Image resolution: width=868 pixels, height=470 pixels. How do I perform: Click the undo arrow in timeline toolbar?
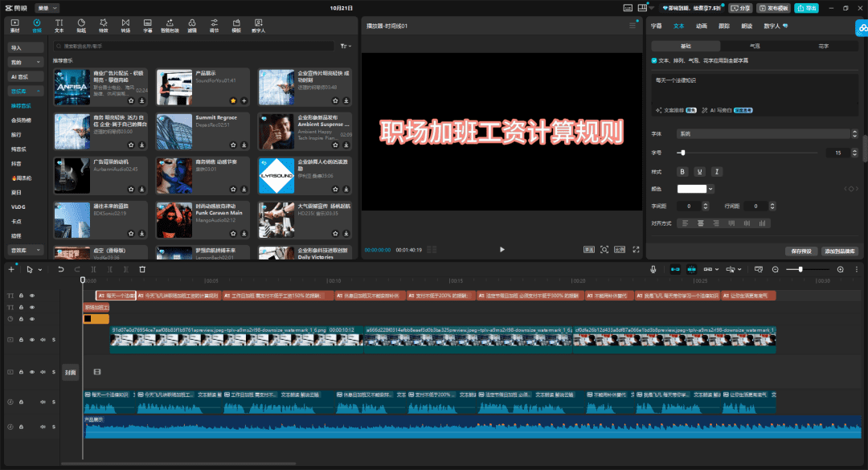click(60, 269)
